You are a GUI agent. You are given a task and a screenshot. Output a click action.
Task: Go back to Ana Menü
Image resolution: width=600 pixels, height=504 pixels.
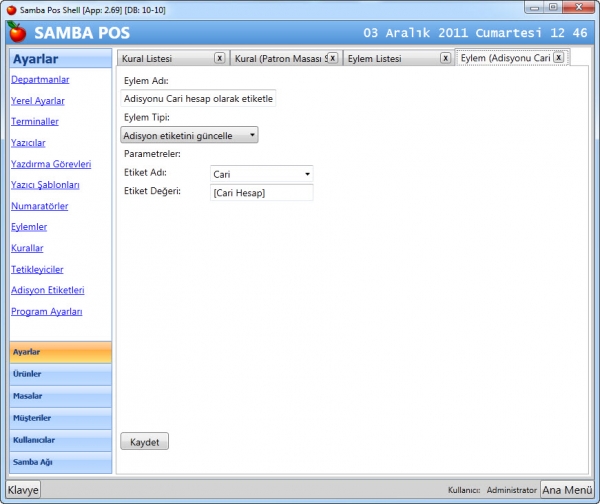point(567,490)
